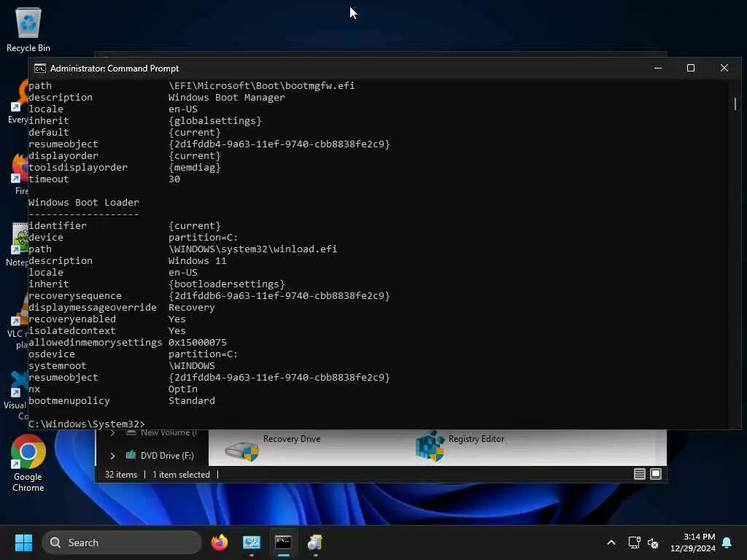Click the Command Prompt vertical scrollbar

pyautogui.click(x=735, y=104)
